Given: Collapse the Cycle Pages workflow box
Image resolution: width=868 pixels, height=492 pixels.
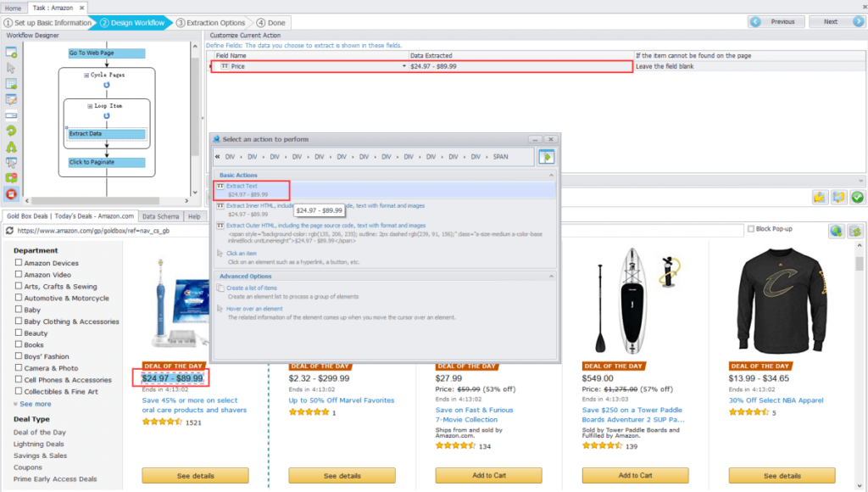Looking at the screenshot, I should point(86,75).
